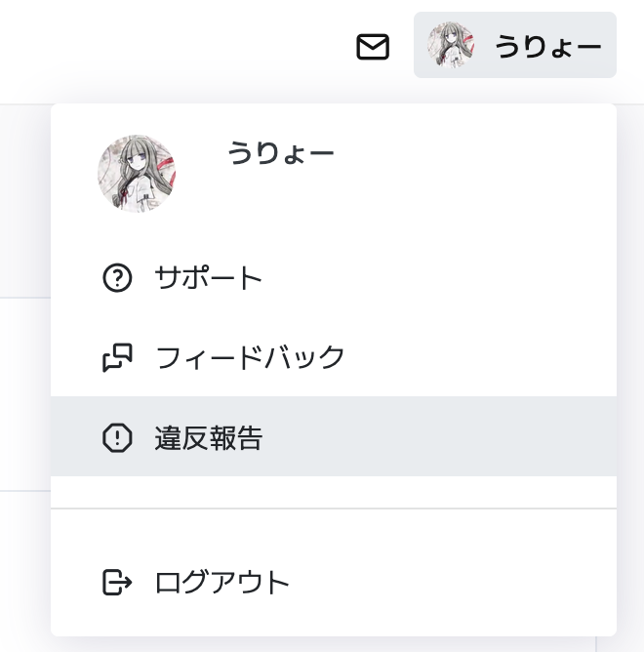Open the mail envelope icon
This screenshot has height=652, width=644.
click(x=373, y=47)
